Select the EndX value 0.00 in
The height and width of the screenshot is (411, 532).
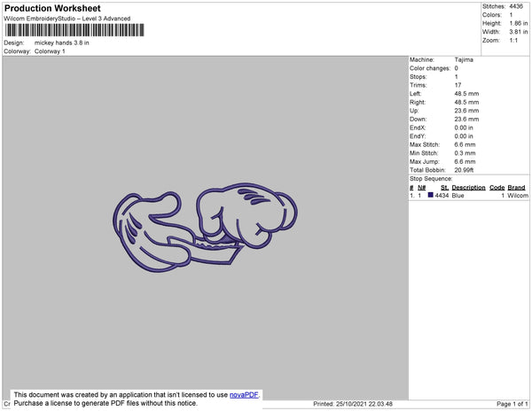pyautogui.click(x=464, y=128)
